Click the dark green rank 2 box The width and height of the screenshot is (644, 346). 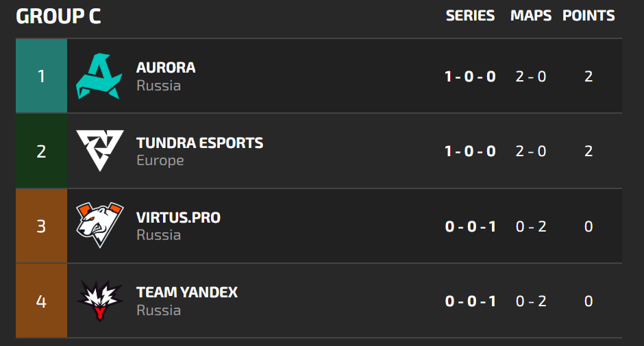coord(41,151)
